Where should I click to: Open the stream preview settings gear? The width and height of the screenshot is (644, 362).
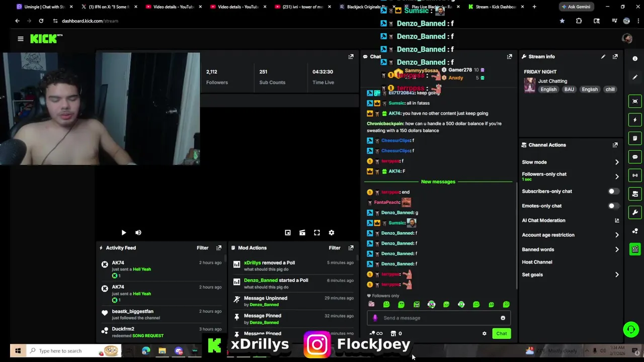point(332,233)
